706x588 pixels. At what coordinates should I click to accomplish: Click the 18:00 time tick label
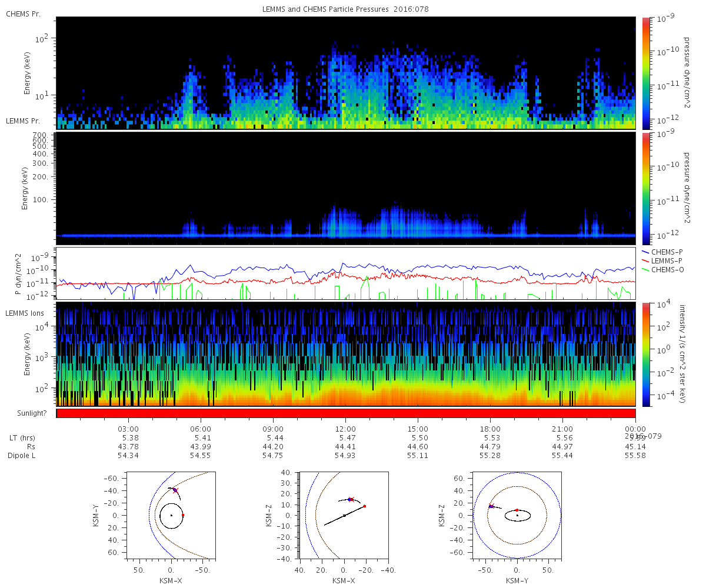pyautogui.click(x=491, y=429)
